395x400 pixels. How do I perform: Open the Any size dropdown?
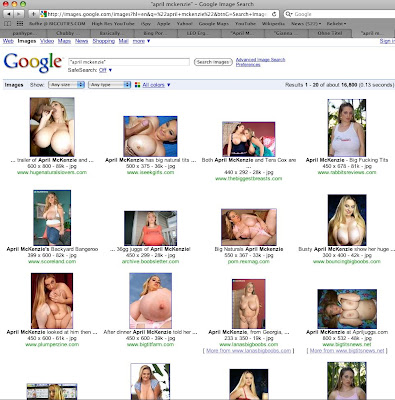coord(66,85)
